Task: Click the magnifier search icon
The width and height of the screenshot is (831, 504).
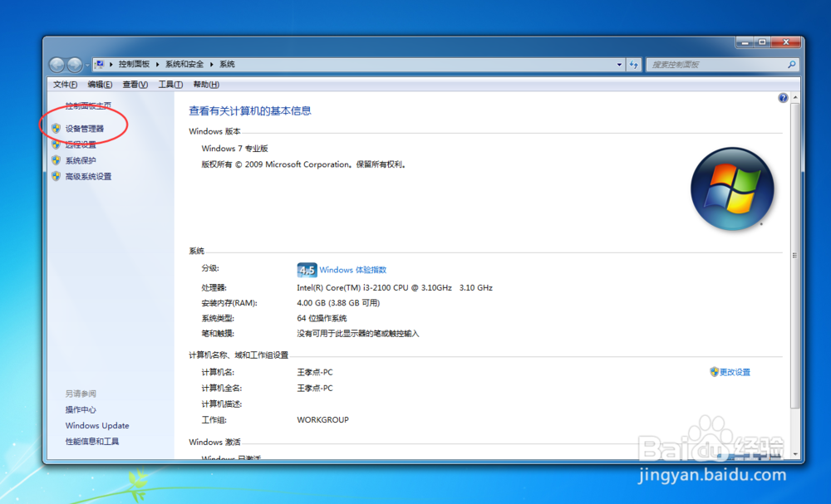Action: pyautogui.click(x=791, y=65)
